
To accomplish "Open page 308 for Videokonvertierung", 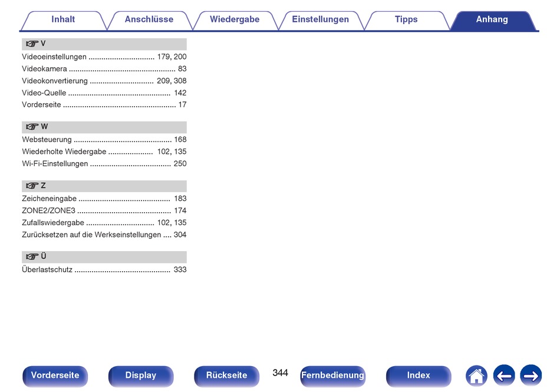I will pos(180,81).
